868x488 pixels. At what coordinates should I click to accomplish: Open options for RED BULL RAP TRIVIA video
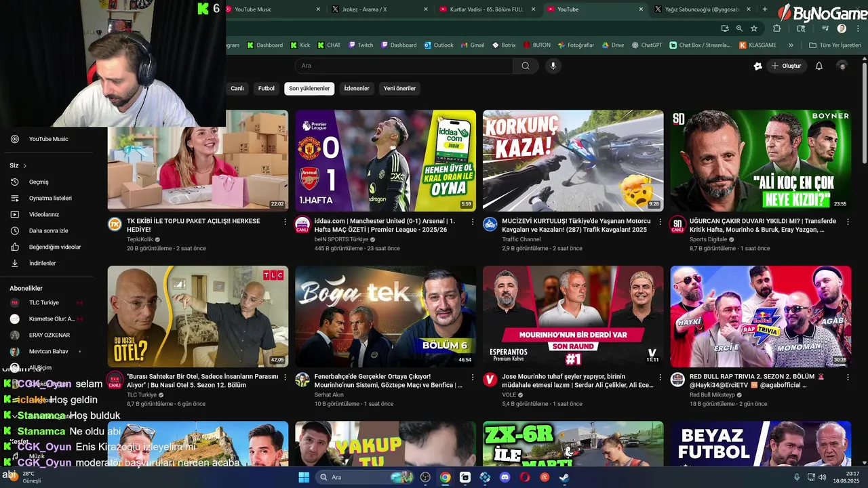coord(848,377)
